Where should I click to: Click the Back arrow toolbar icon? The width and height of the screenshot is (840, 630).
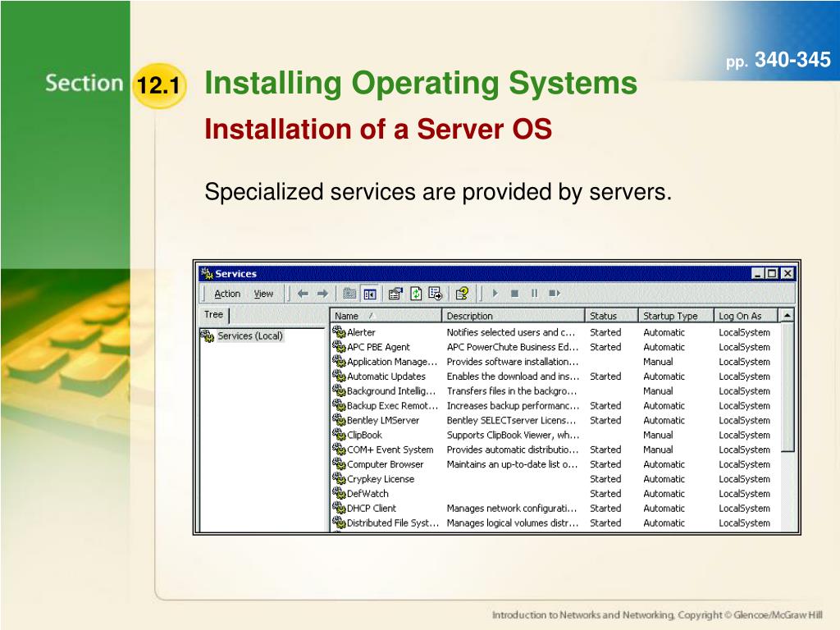[303, 294]
